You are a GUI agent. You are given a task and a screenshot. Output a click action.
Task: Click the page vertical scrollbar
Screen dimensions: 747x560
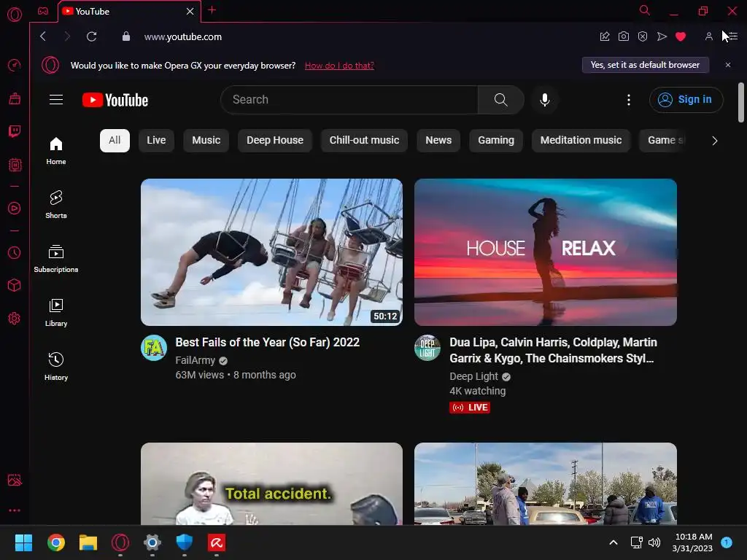741,102
